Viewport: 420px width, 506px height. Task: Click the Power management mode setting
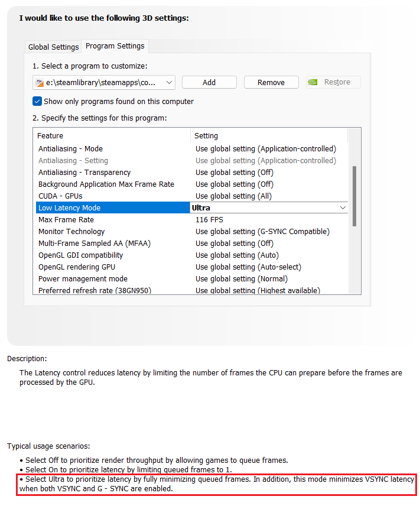[242, 279]
